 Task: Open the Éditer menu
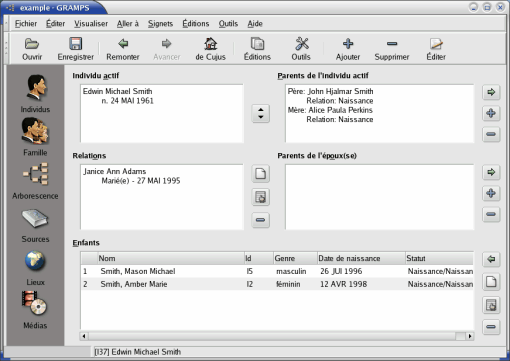tap(56, 24)
